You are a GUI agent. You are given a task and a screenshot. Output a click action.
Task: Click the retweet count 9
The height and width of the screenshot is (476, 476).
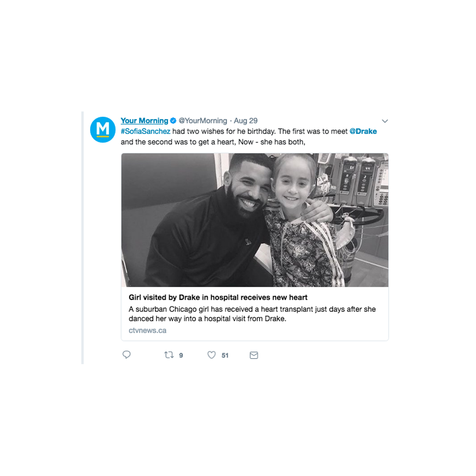(x=181, y=355)
